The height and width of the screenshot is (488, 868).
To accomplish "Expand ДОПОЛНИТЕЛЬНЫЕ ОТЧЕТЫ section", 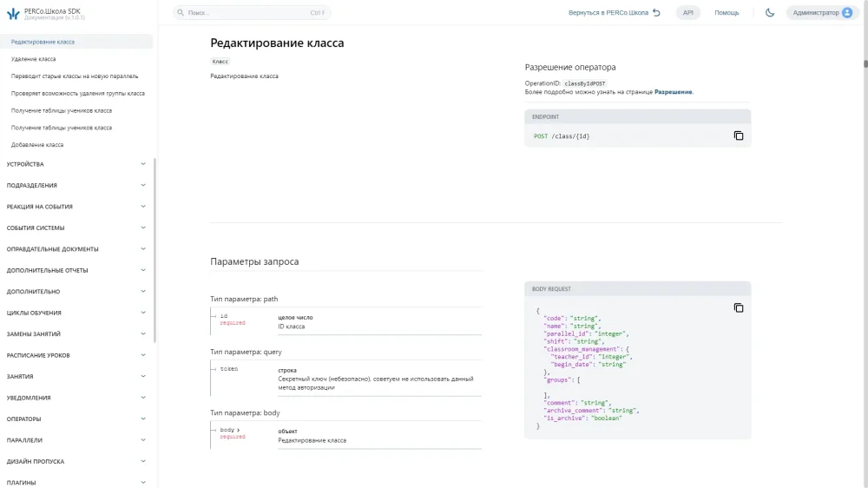I will tap(76, 270).
